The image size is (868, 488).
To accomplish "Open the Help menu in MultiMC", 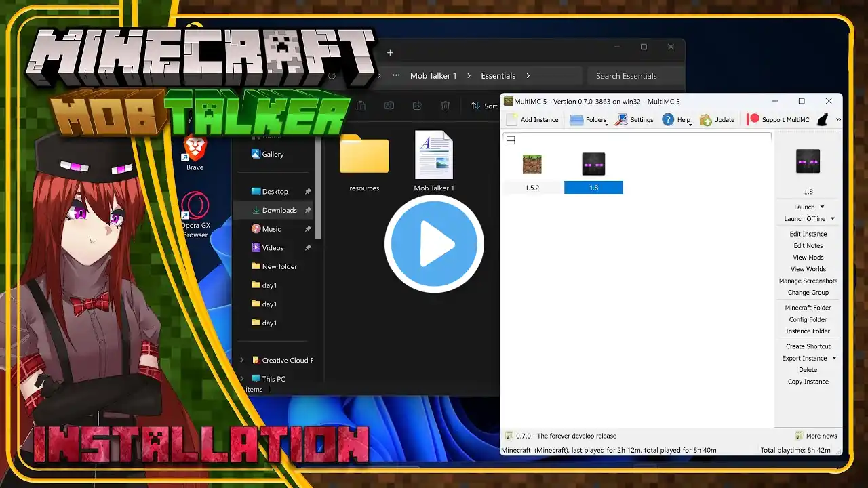I will pyautogui.click(x=676, y=119).
